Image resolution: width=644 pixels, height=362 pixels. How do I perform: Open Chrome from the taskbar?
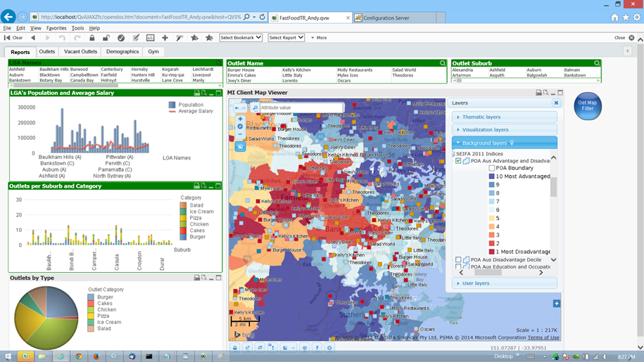[x=78, y=356]
